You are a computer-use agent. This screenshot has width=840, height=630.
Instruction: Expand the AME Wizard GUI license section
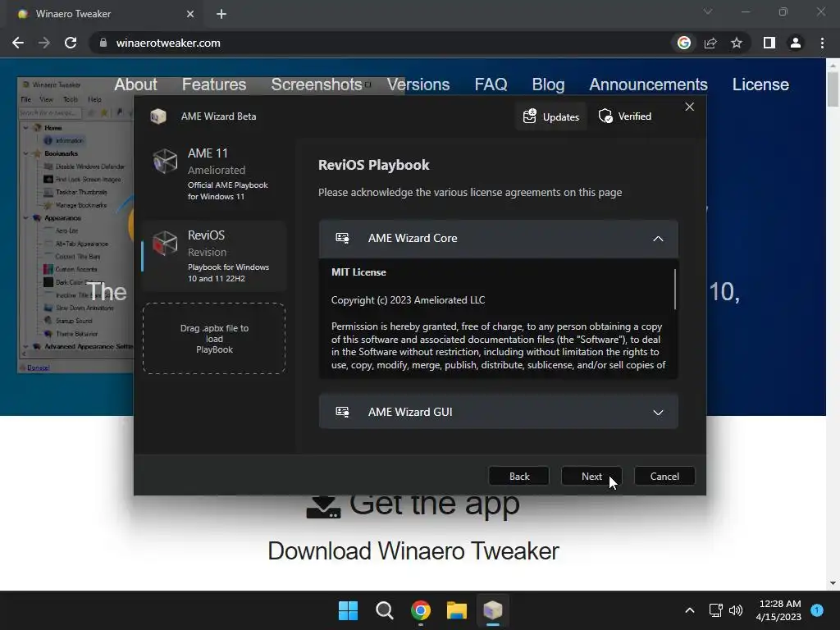[x=658, y=412]
